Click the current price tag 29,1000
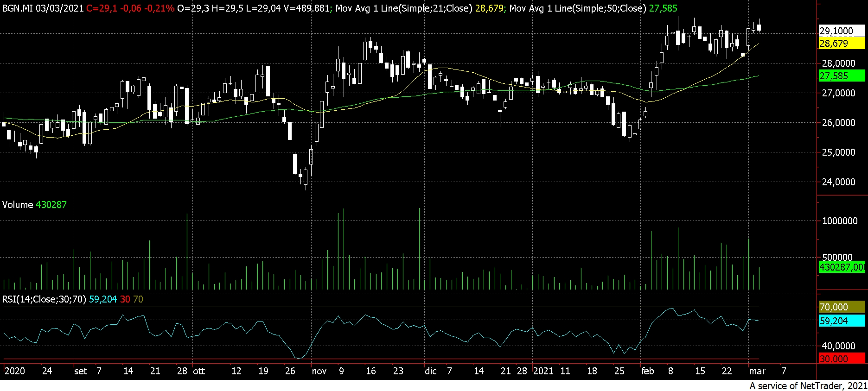This screenshot has height=391, width=868. tap(842, 31)
